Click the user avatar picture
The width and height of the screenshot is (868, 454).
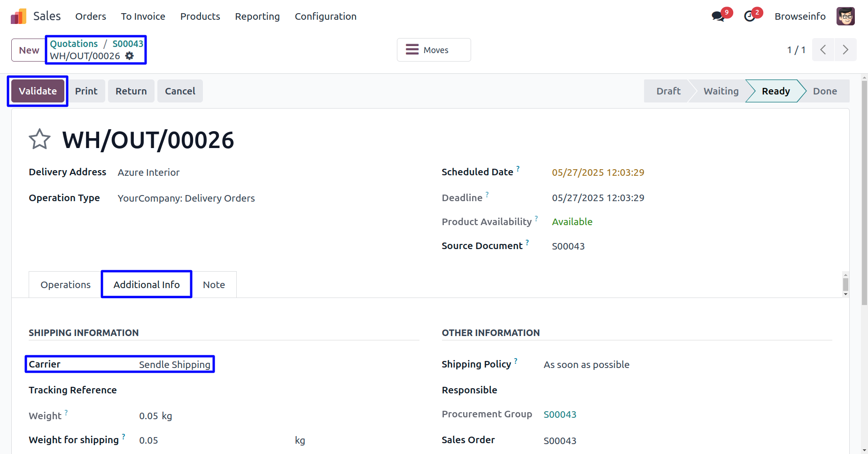(845, 16)
